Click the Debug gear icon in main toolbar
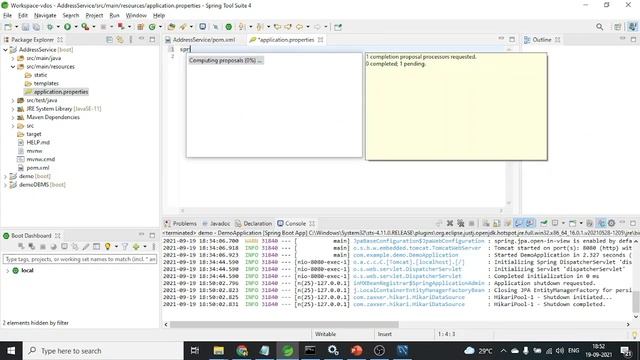Image resolution: width=640 pixels, height=360 pixels. [x=50, y=27]
